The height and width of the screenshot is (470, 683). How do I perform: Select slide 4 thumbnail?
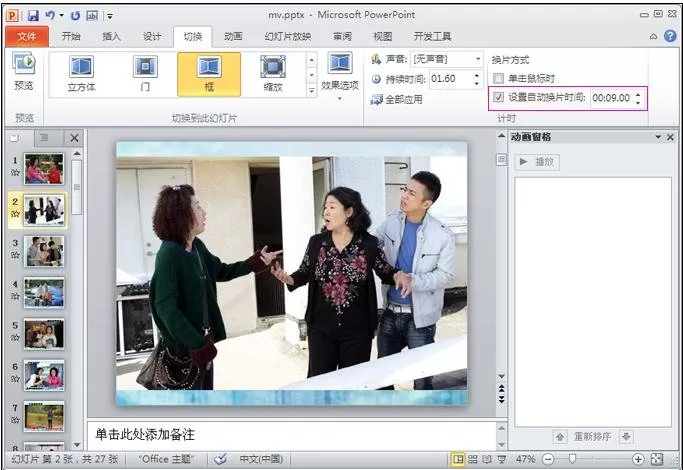pyautogui.click(x=44, y=293)
